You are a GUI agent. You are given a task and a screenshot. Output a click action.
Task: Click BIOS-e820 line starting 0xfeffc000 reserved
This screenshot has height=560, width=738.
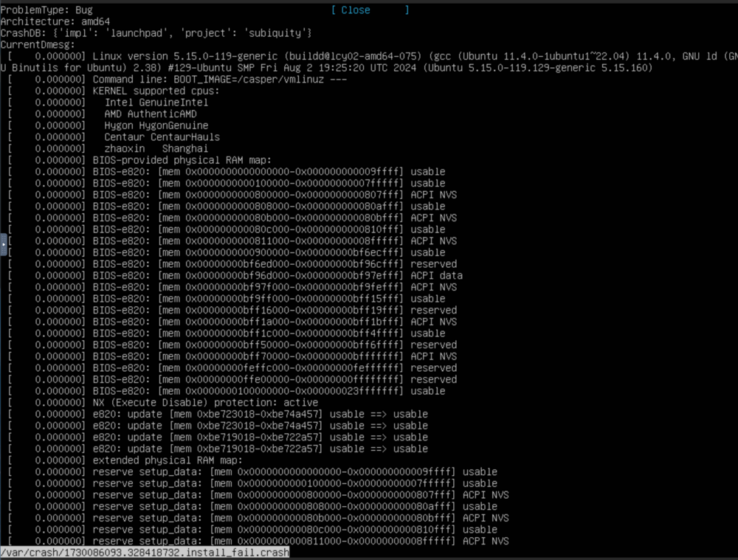[x=232, y=367]
